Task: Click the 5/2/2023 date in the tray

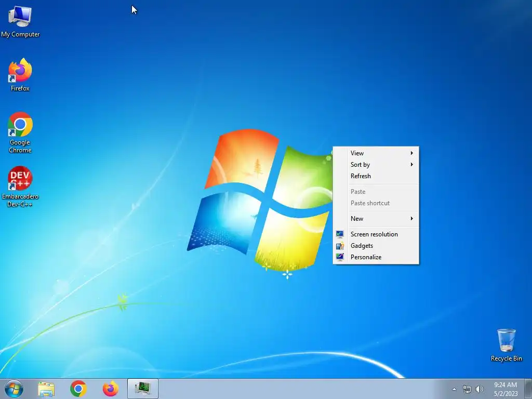Action: [506, 394]
